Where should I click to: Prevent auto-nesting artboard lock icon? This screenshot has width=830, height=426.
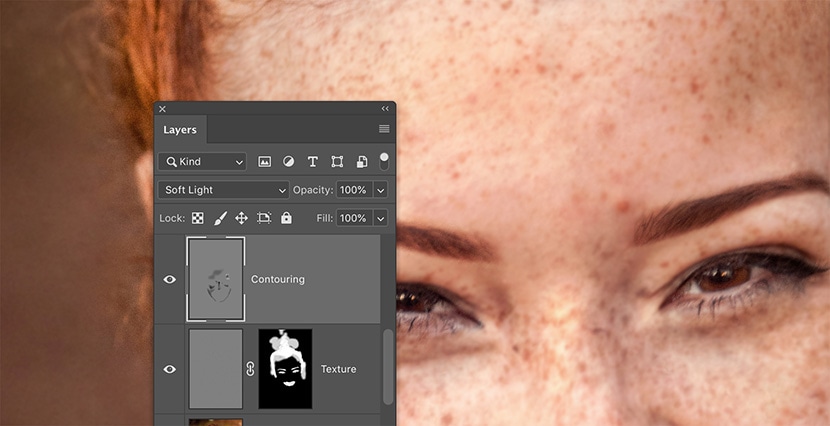(x=264, y=218)
